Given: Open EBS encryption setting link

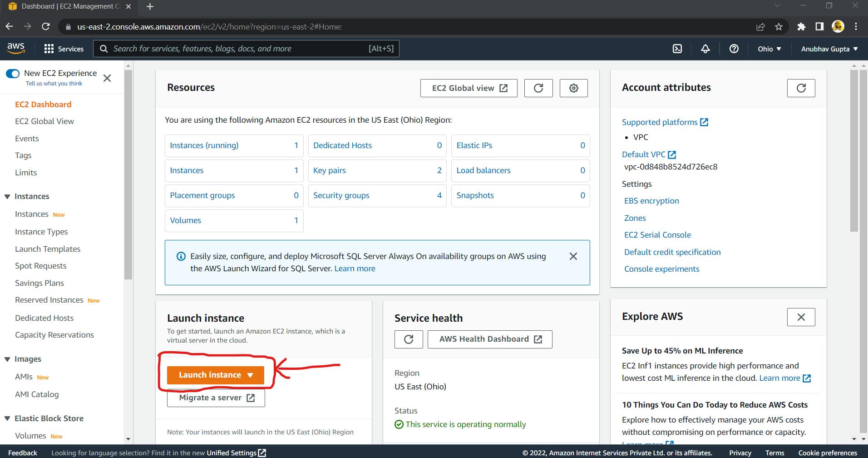Looking at the screenshot, I should (651, 201).
